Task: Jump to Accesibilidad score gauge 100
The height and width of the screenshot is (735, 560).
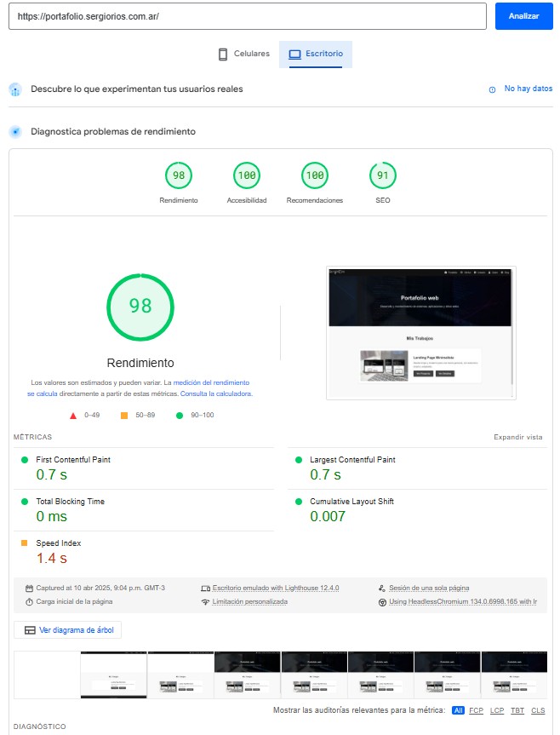Action: pos(247,176)
